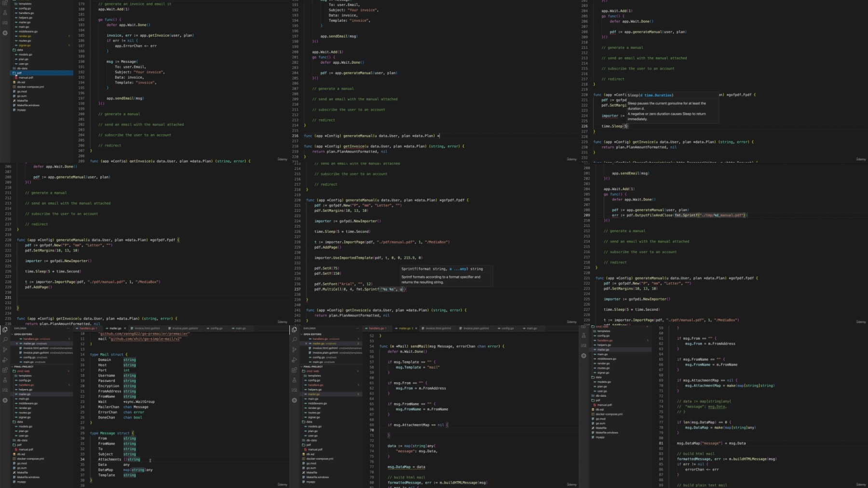Switch to invoice.plain.gohtml tab in Mail struct window
Image resolution: width=868 pixels, height=488 pixels.
(185, 328)
